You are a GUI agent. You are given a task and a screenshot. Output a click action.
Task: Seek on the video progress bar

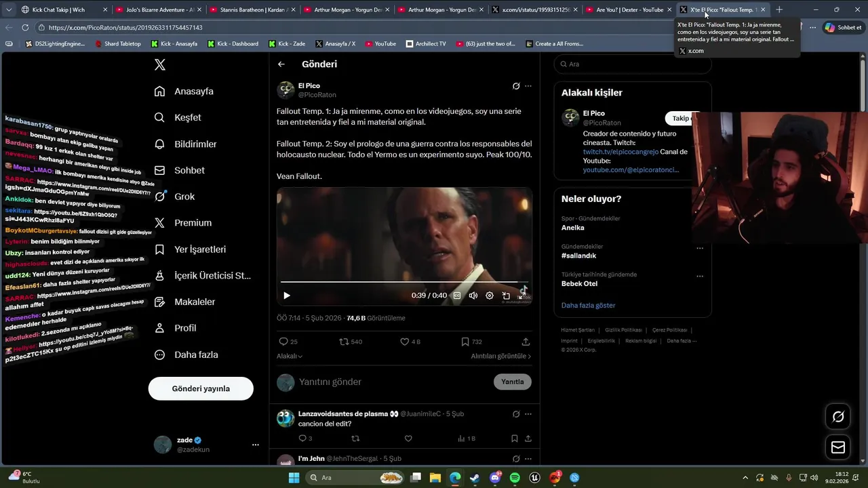click(x=404, y=282)
